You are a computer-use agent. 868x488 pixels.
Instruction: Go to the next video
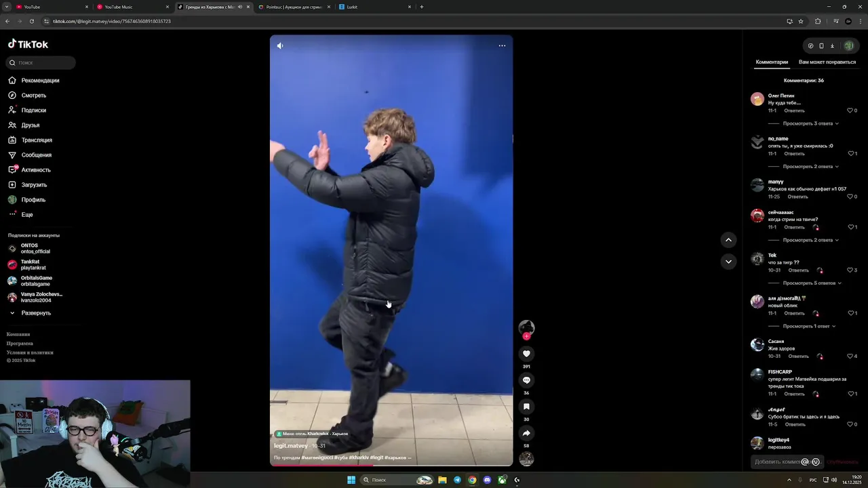pos(728,261)
